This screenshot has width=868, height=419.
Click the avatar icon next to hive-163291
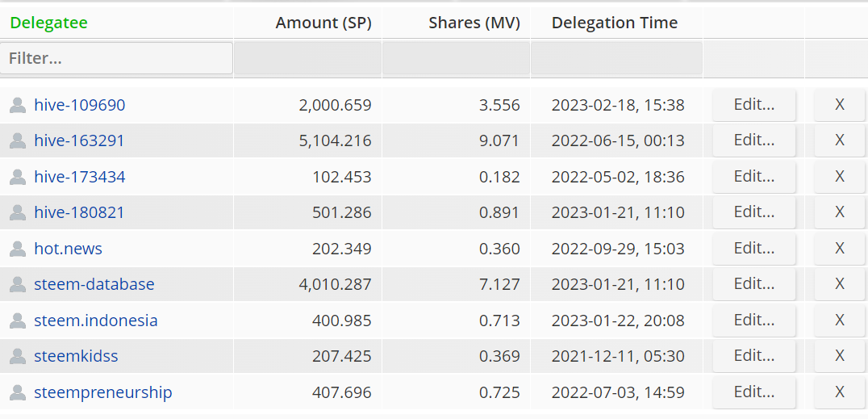(18, 141)
